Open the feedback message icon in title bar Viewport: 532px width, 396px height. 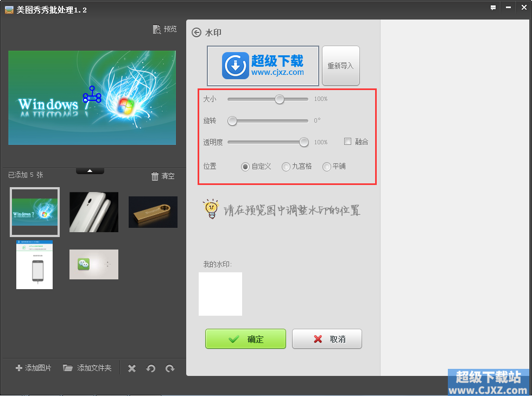493,8
